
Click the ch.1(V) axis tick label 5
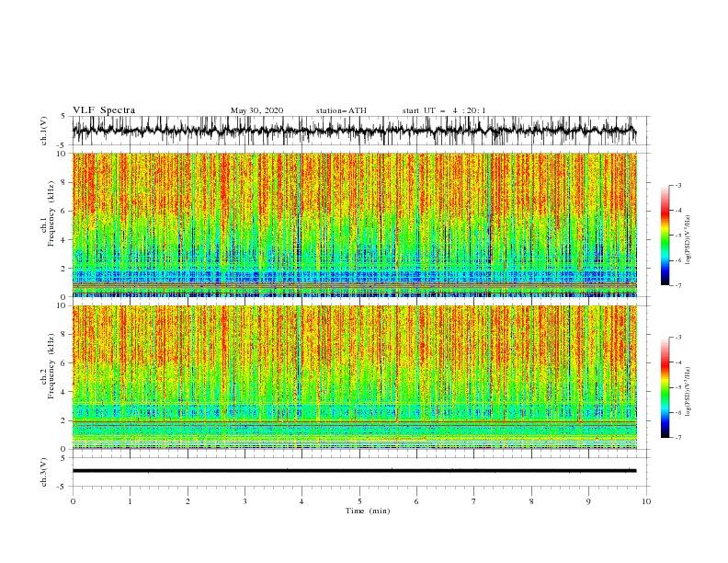64,116
